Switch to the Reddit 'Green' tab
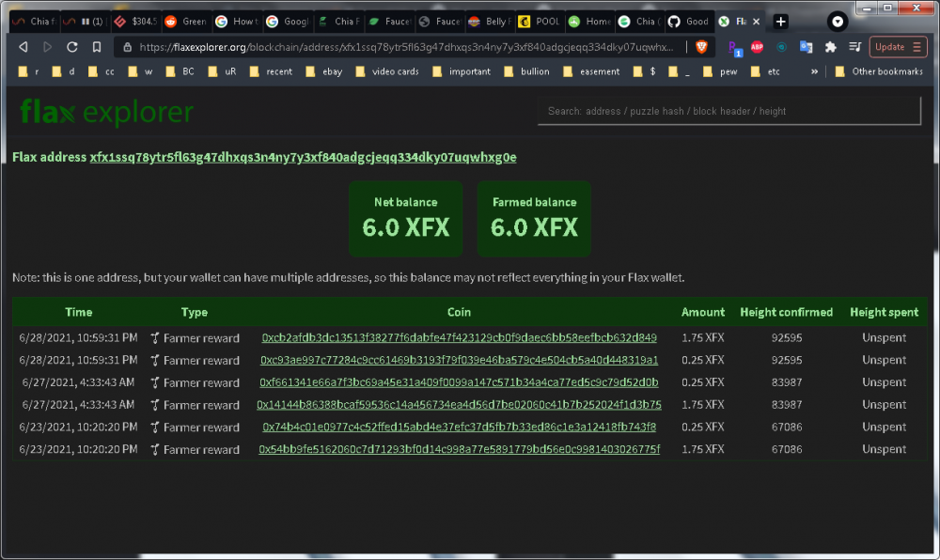The image size is (940, 560). (x=185, y=22)
